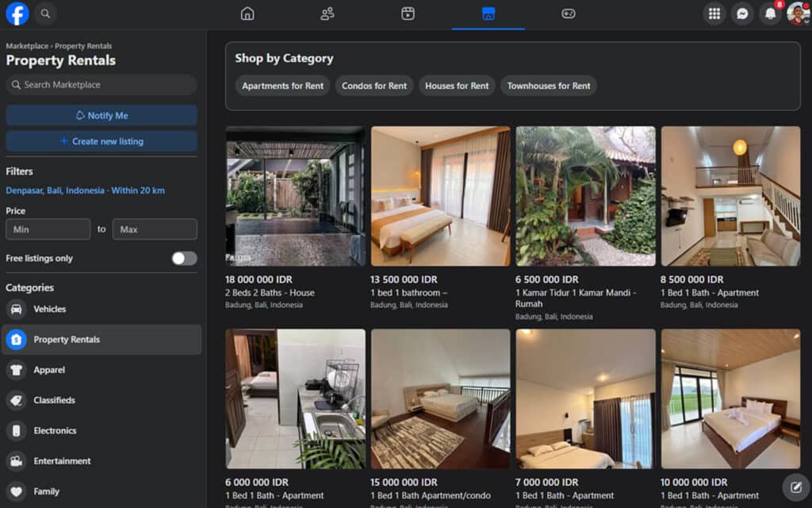
Task: Select the Apparel category icon
Action: 17,370
